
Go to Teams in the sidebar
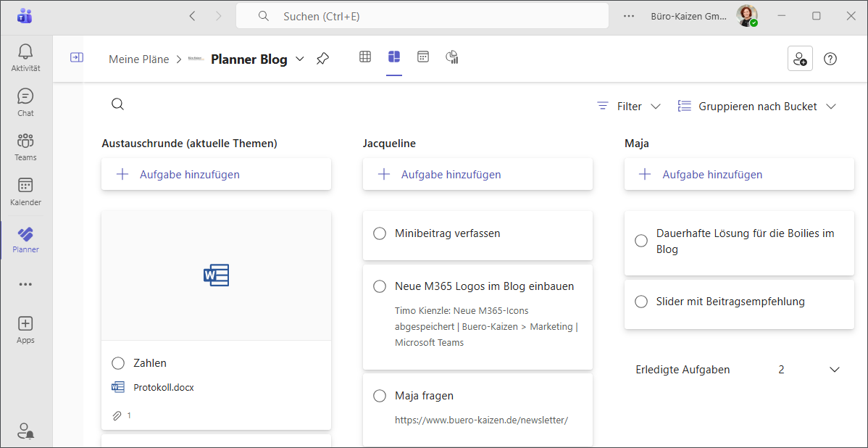point(25,146)
